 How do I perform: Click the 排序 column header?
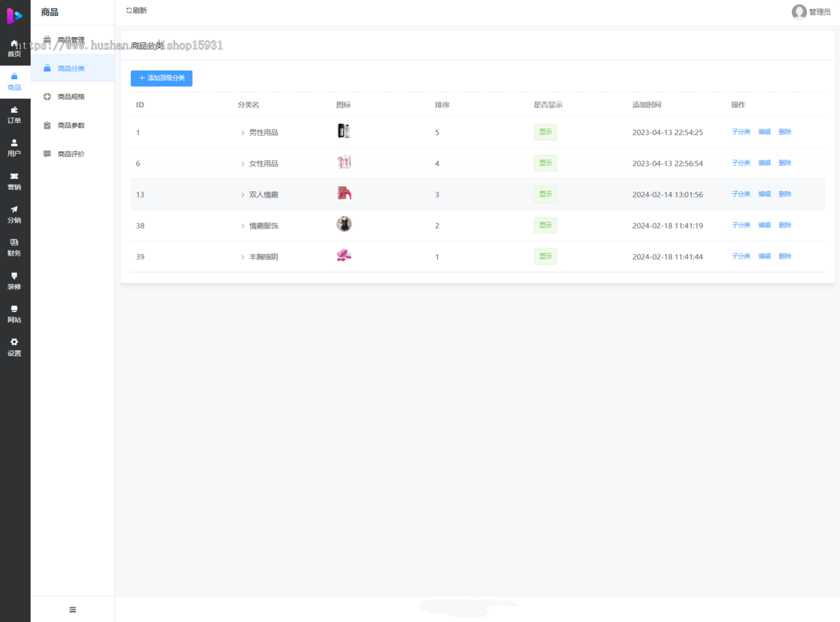442,105
